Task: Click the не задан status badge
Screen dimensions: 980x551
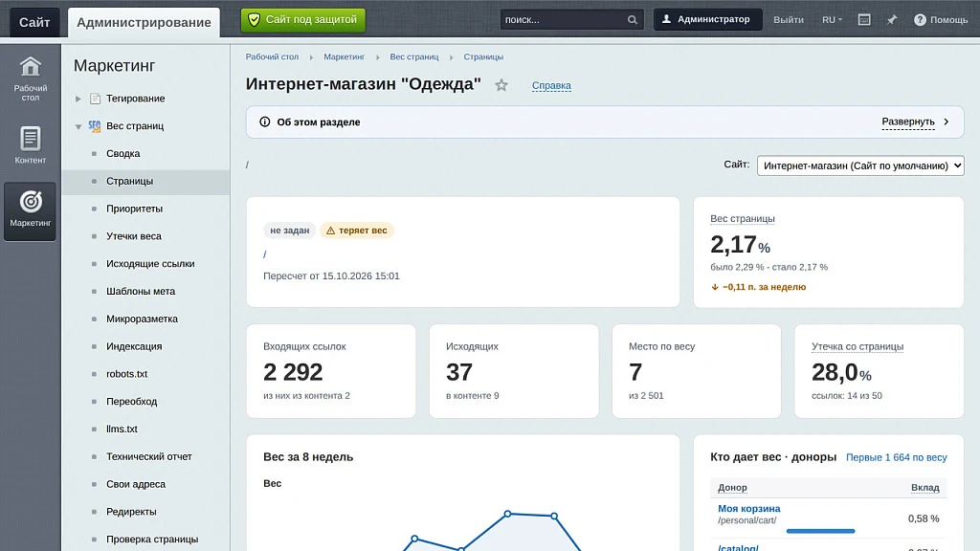Action: point(289,231)
